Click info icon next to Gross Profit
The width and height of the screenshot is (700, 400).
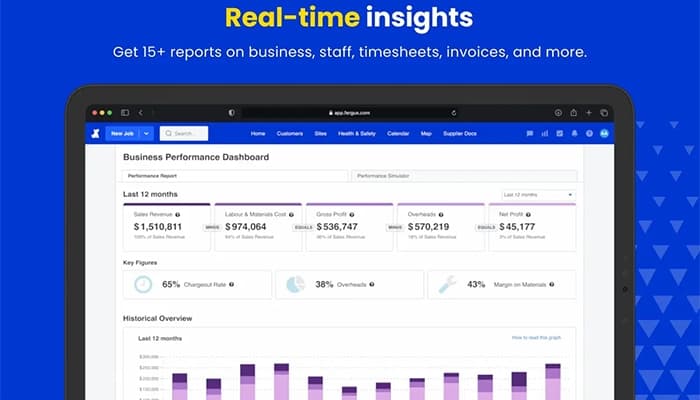click(352, 215)
